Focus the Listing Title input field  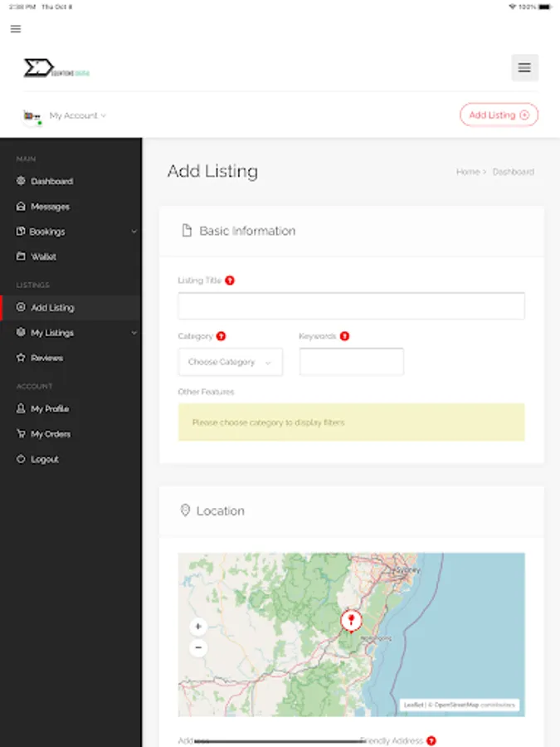352,305
